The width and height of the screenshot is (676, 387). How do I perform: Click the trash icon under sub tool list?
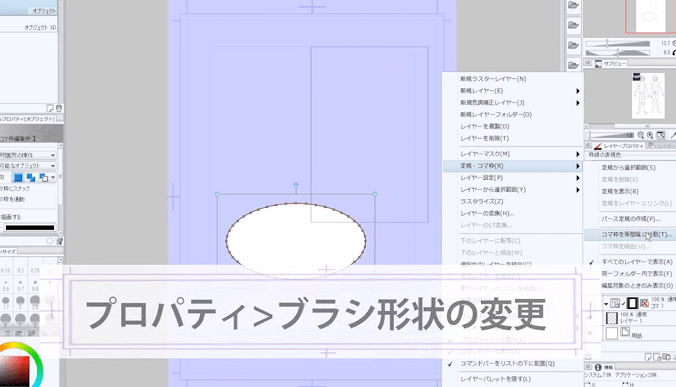tap(59, 108)
